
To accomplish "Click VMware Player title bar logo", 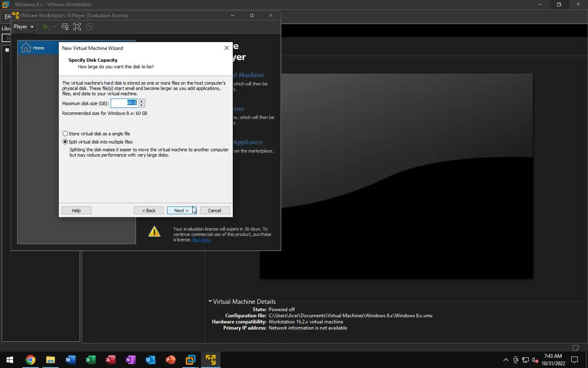I will [x=16, y=15].
